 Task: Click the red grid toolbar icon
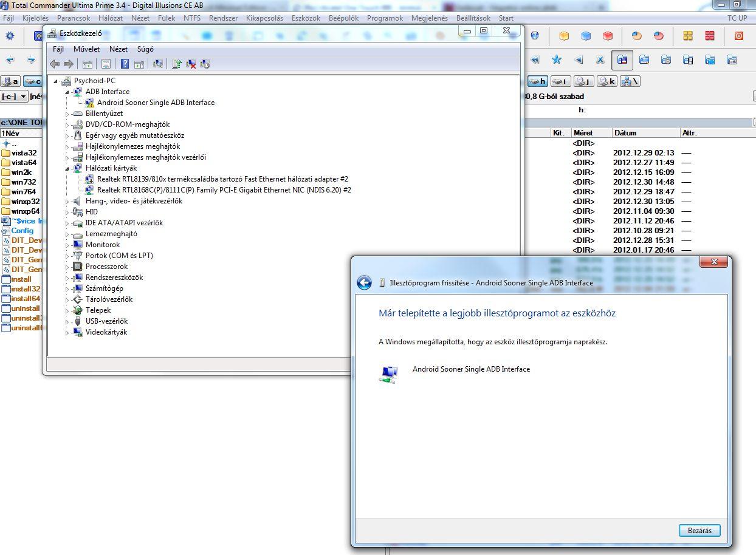pyautogui.click(x=710, y=36)
